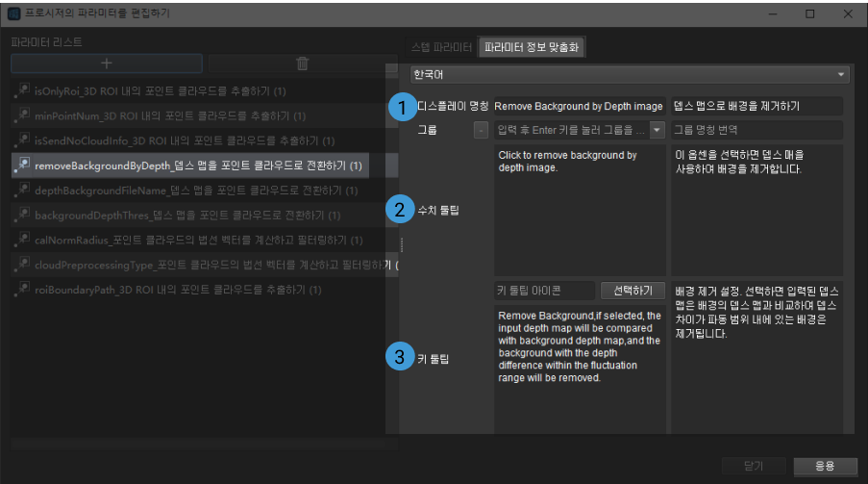Viewport: 868px width, 484px height.
Task: Click the 디스플레이 명칭 label
Action: click(x=453, y=106)
